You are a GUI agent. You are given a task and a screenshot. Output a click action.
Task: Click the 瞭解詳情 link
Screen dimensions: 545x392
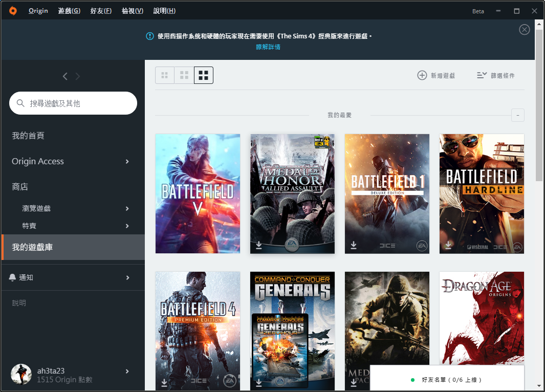click(x=268, y=47)
